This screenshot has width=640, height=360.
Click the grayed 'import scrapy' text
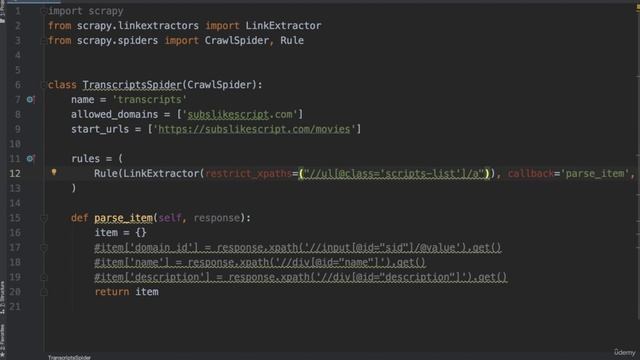pyautogui.click(x=86, y=11)
